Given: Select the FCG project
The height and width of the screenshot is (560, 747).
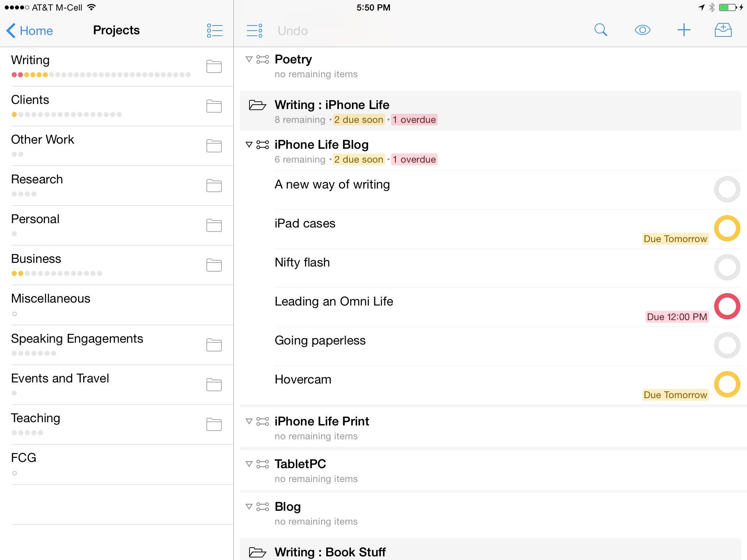Looking at the screenshot, I should [x=117, y=464].
